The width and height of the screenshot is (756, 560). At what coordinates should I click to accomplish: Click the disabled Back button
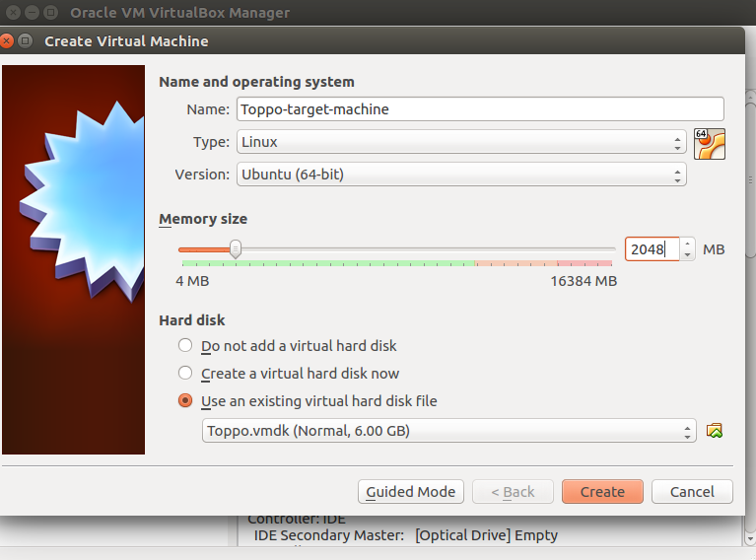point(513,492)
